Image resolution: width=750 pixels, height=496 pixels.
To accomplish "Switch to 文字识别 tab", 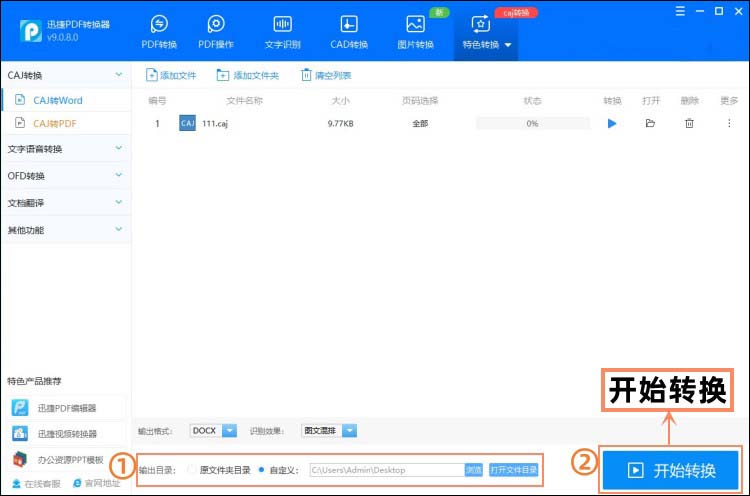I will 282,32.
